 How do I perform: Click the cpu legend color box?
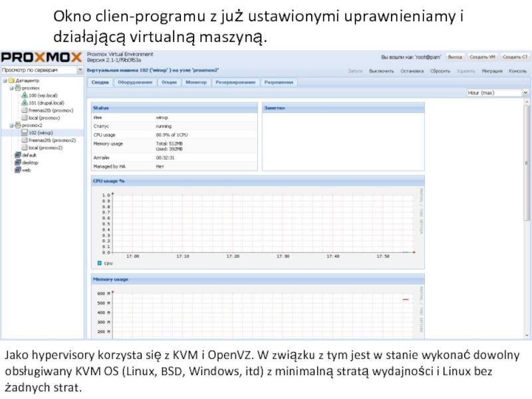(99, 263)
